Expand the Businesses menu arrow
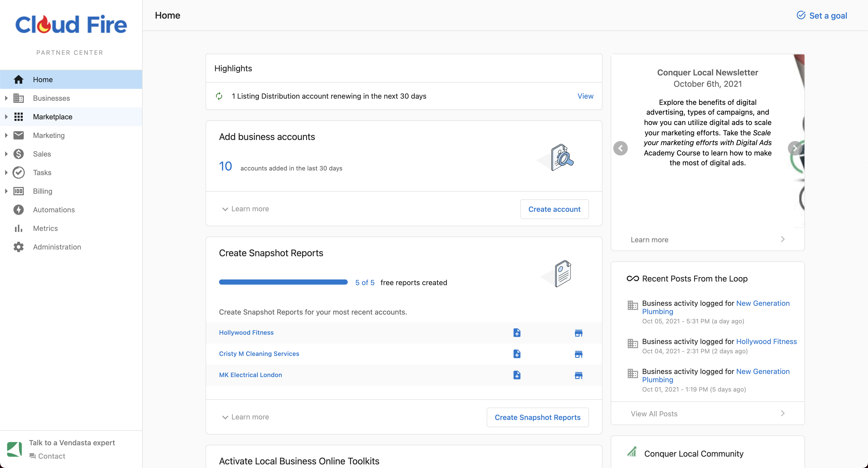 [x=6, y=98]
